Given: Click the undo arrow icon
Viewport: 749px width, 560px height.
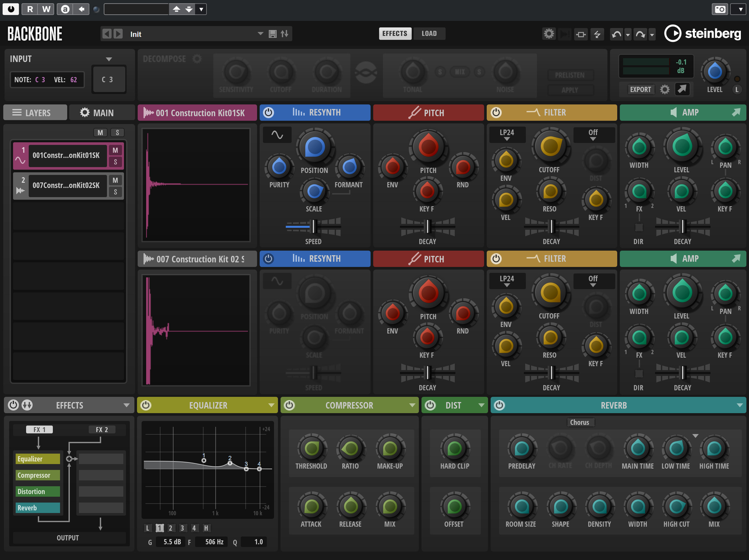Looking at the screenshot, I should 616,34.
